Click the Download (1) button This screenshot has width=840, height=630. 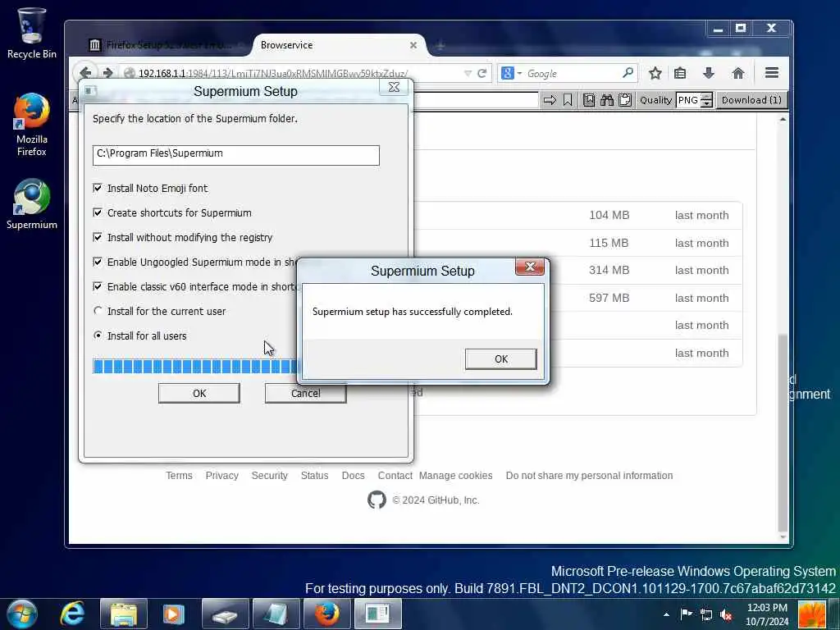pyautogui.click(x=751, y=100)
